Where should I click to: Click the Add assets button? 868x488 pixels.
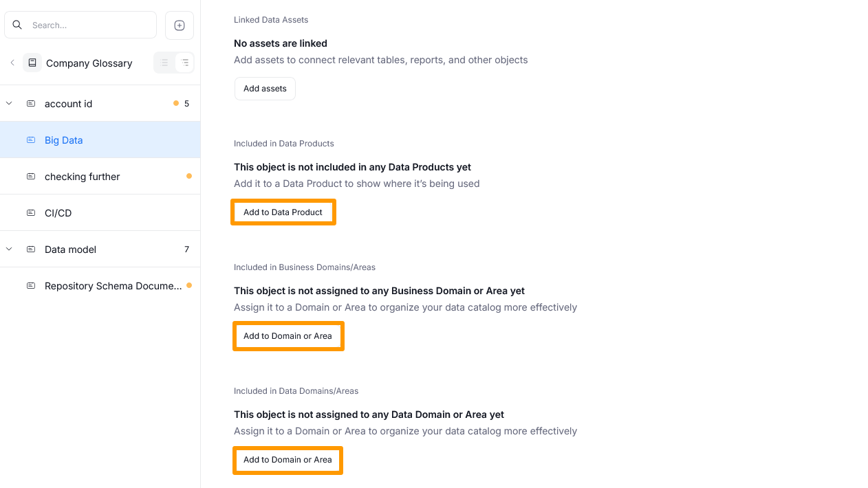pos(265,88)
